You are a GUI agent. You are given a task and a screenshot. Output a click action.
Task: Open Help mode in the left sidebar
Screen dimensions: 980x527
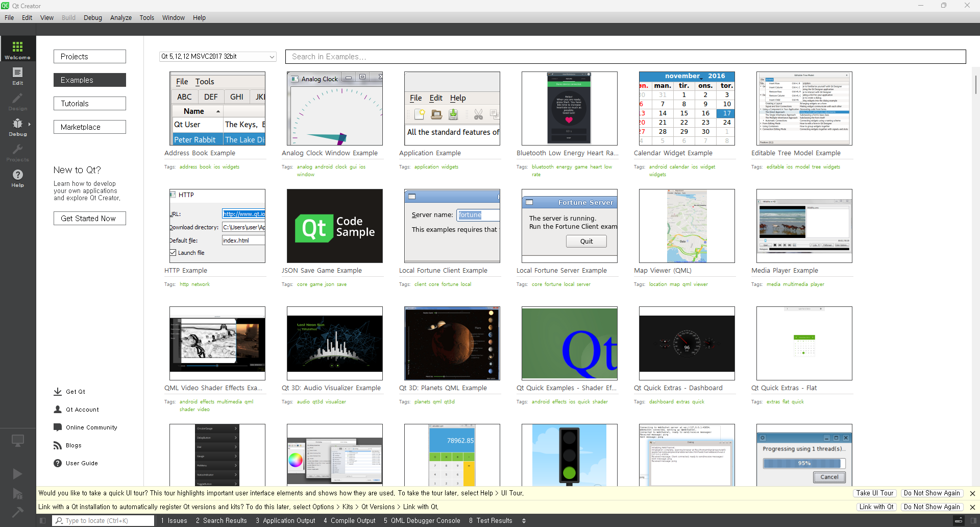tap(18, 178)
